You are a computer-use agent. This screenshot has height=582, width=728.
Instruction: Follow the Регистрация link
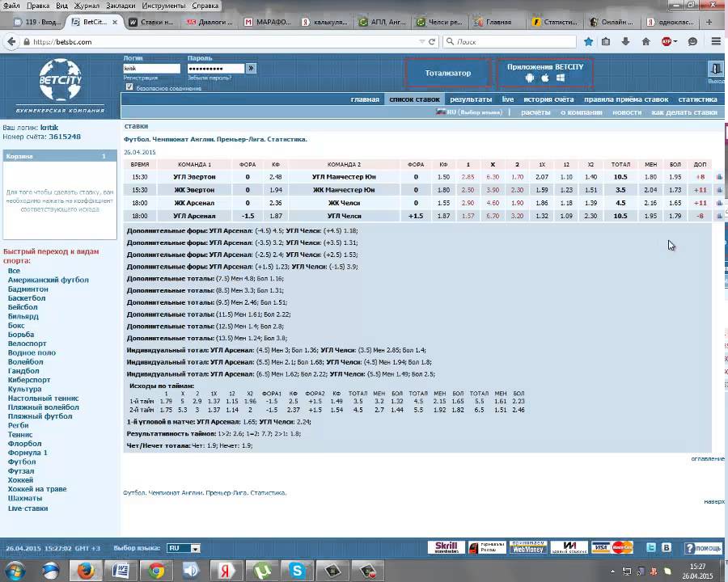pyautogui.click(x=141, y=78)
